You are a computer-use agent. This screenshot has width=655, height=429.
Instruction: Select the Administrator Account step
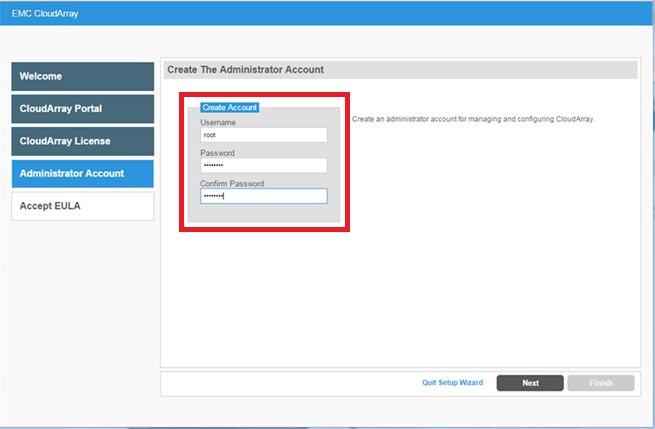pyautogui.click(x=83, y=174)
